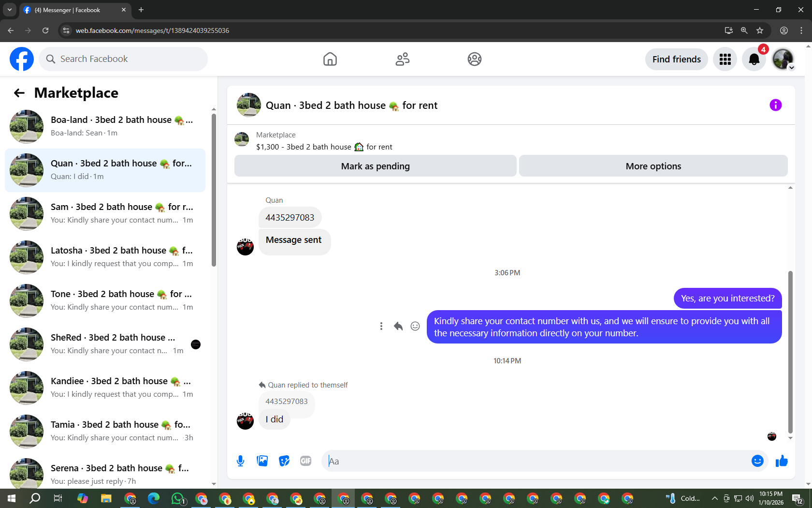Send a thumbs-up like
This screenshot has width=812, height=508.
(x=782, y=461)
